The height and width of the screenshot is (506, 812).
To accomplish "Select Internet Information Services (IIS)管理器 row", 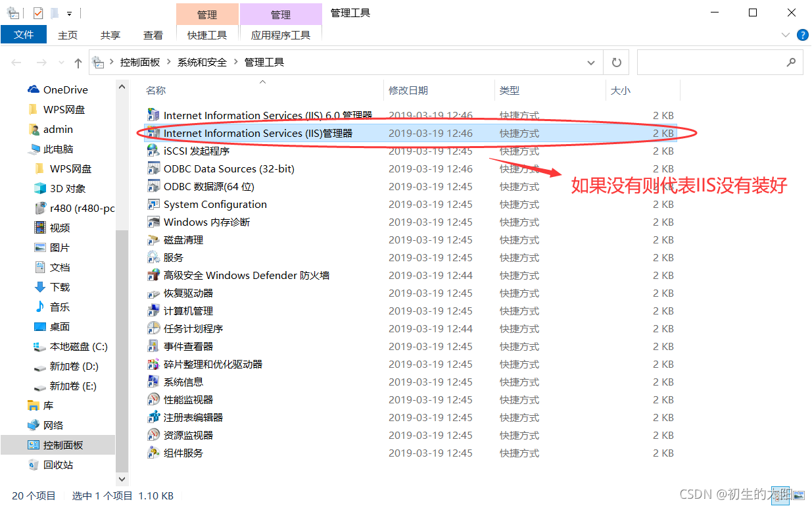I will (x=412, y=133).
